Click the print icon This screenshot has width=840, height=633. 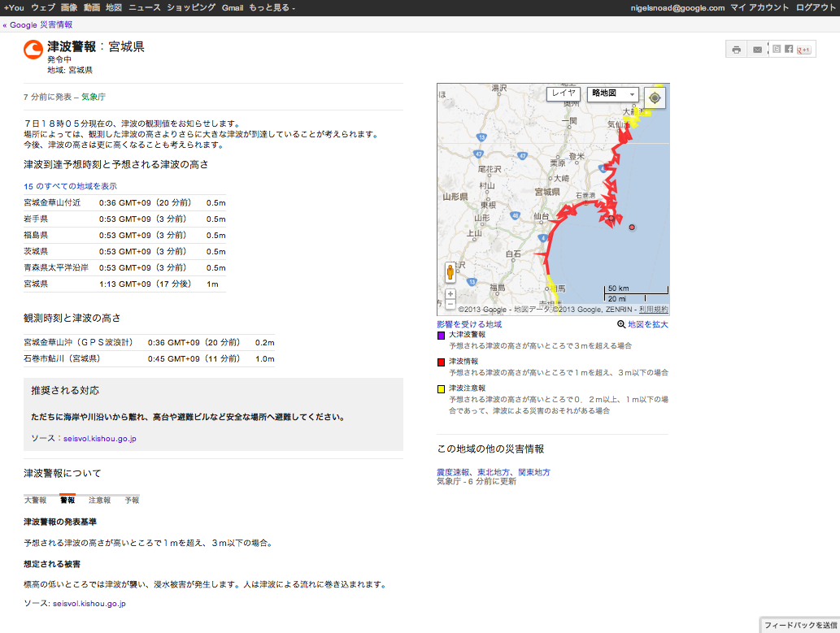736,50
